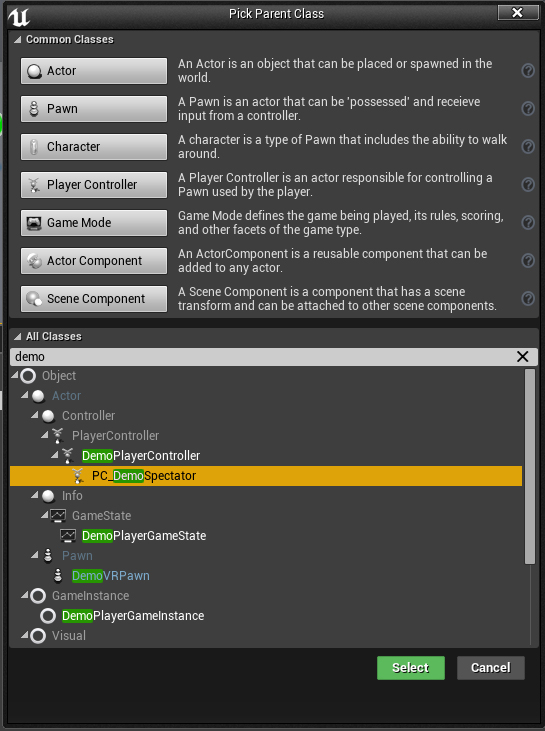Image resolution: width=545 pixels, height=731 pixels.
Task: Clear the demo search text
Action: click(x=523, y=357)
